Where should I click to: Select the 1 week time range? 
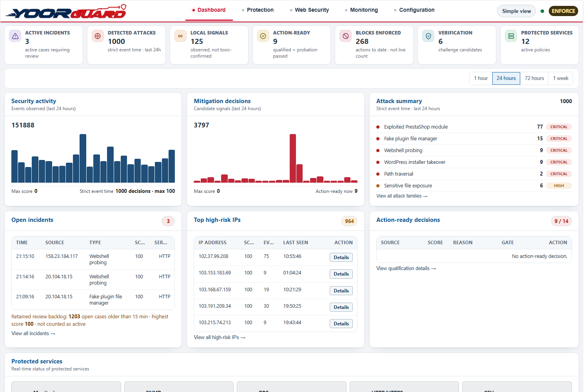tap(561, 78)
